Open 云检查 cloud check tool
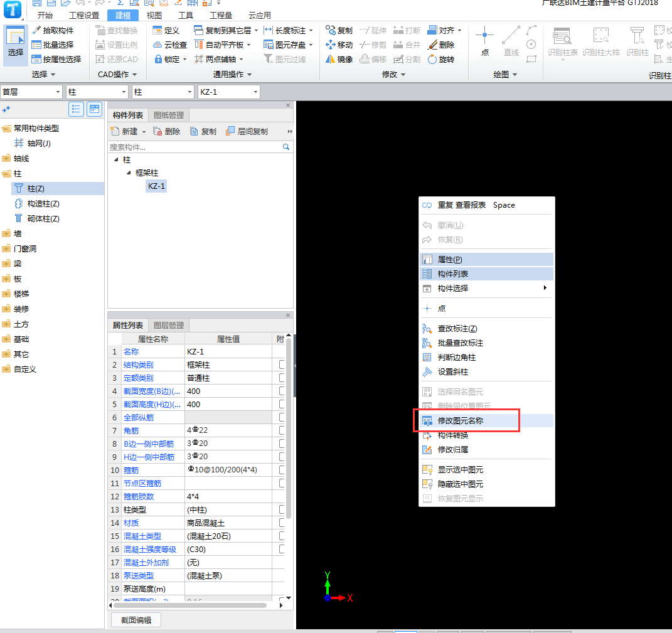This screenshot has width=672, height=633. [170, 45]
